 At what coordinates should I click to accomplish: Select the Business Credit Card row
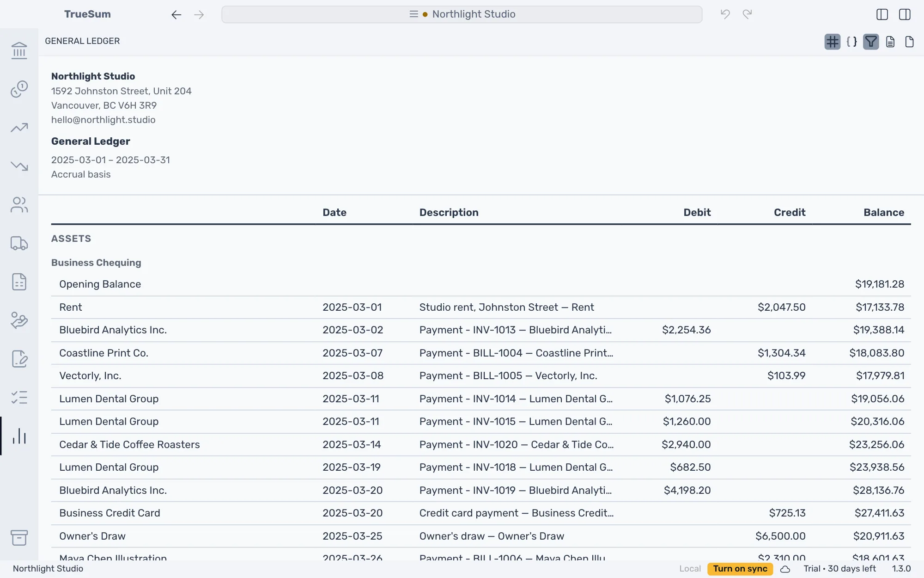(x=481, y=513)
